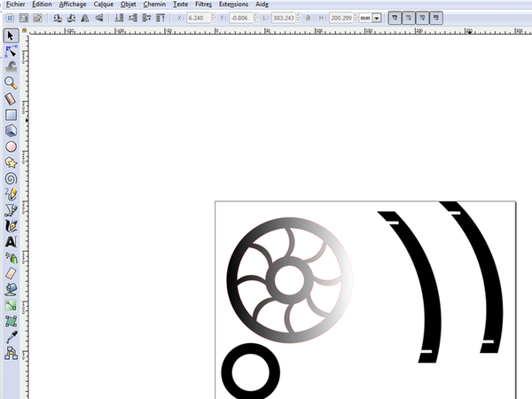Image resolution: width=532 pixels, height=399 pixels.
Task: Select the Rectangle drawing tool
Action: pyautogui.click(x=11, y=114)
